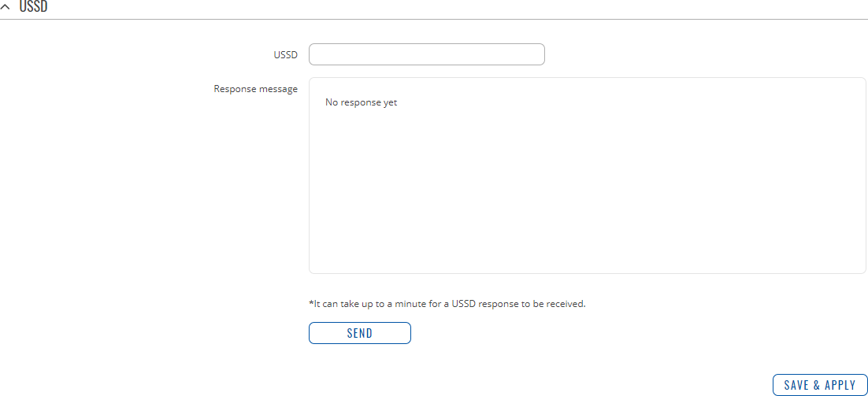Place cursor in the empty USSD textbox
The height and width of the screenshot is (396, 868).
(x=426, y=54)
